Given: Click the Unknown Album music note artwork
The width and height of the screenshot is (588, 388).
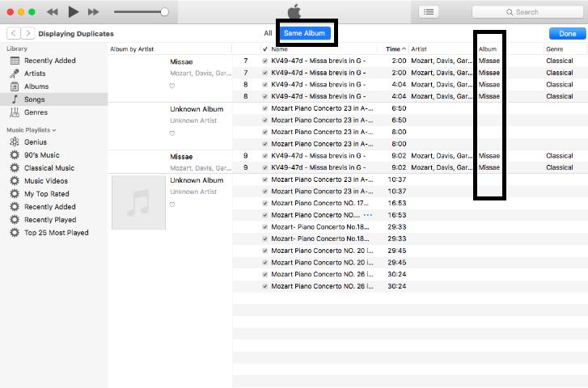Looking at the screenshot, I should click(138, 202).
